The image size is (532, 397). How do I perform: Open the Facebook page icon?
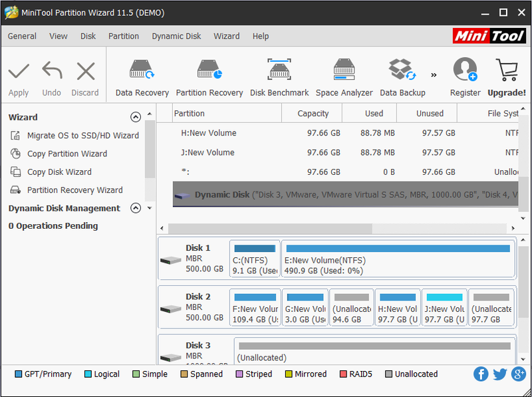coord(481,374)
